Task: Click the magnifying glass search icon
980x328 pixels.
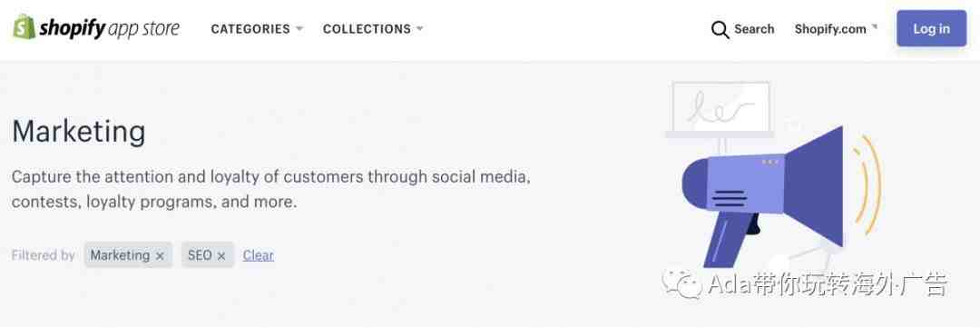Action: coord(720,29)
